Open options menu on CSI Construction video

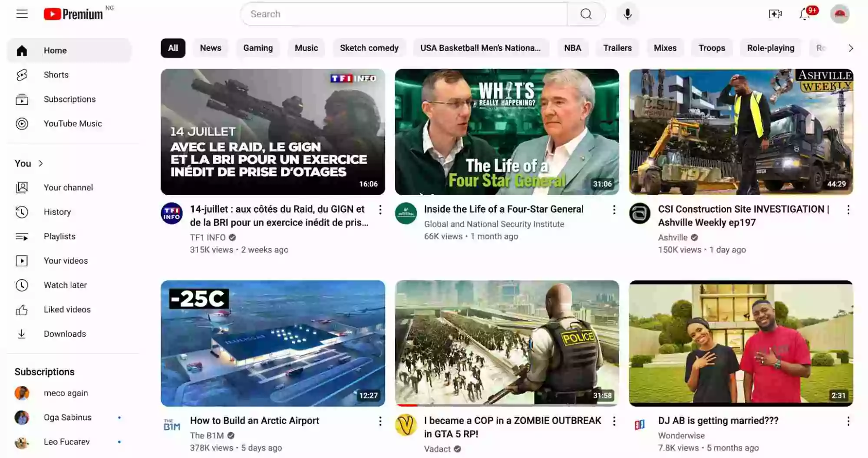pos(848,210)
